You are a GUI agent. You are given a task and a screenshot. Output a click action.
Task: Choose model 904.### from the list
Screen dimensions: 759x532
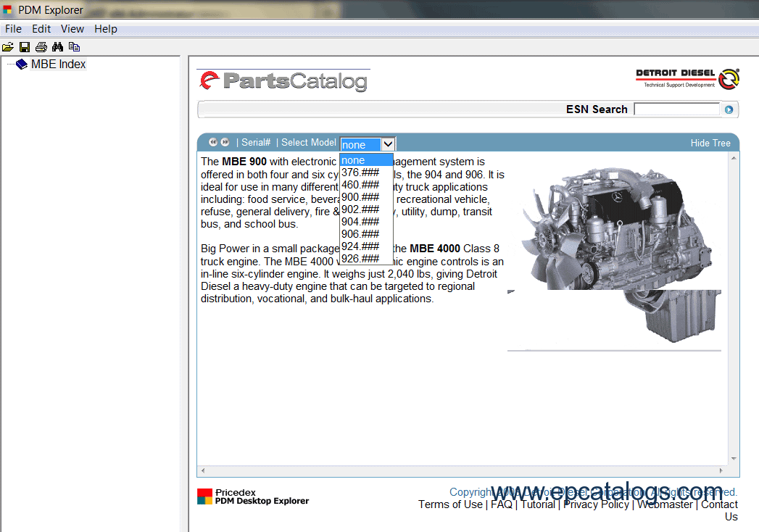click(x=366, y=222)
